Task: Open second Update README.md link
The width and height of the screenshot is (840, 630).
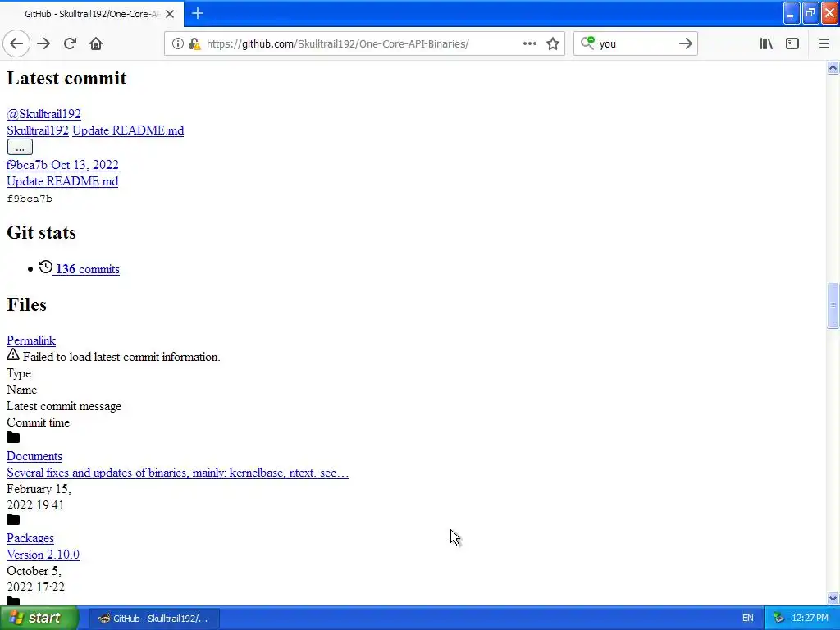Action: (62, 181)
